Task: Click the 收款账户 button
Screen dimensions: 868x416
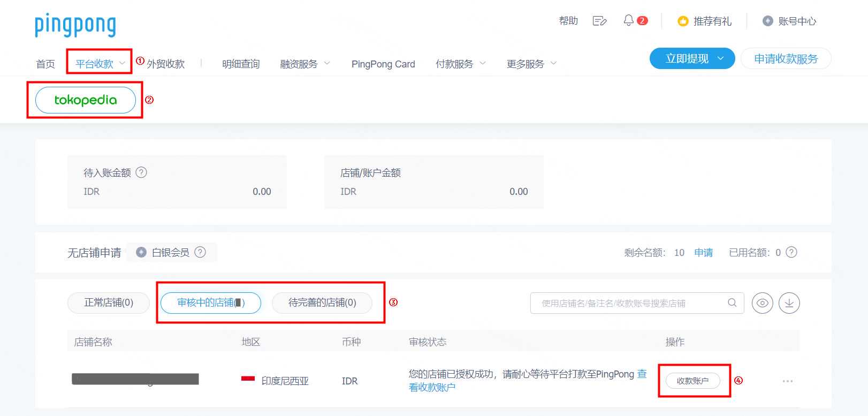Action: [693, 381]
